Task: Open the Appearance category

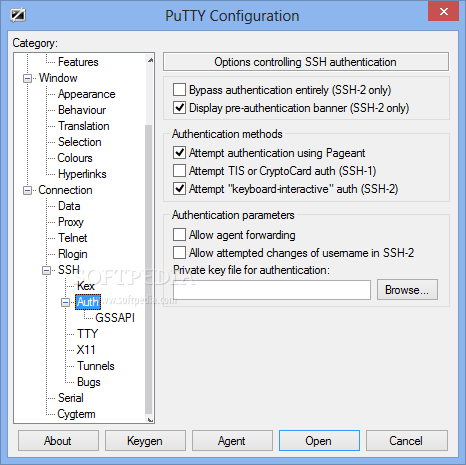Action: click(87, 94)
